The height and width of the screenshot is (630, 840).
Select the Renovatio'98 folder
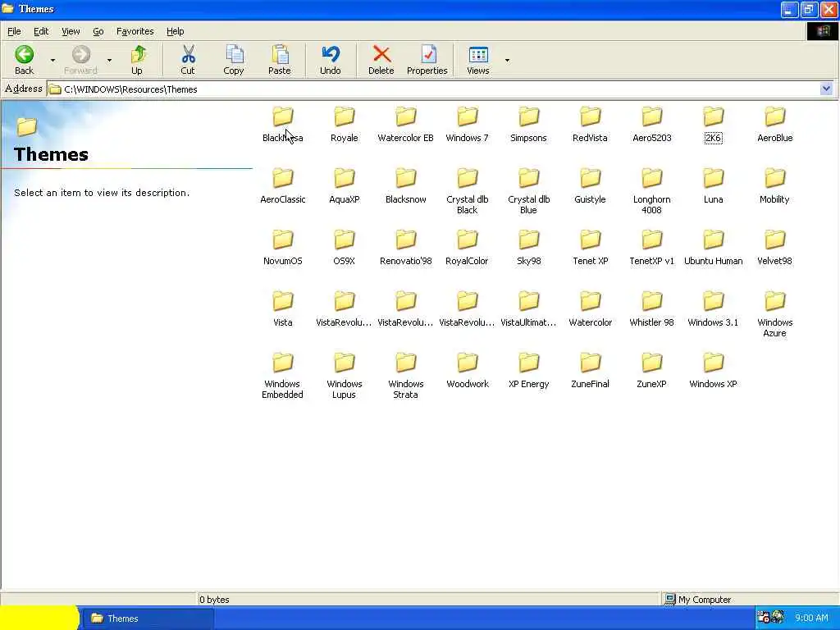(405, 248)
